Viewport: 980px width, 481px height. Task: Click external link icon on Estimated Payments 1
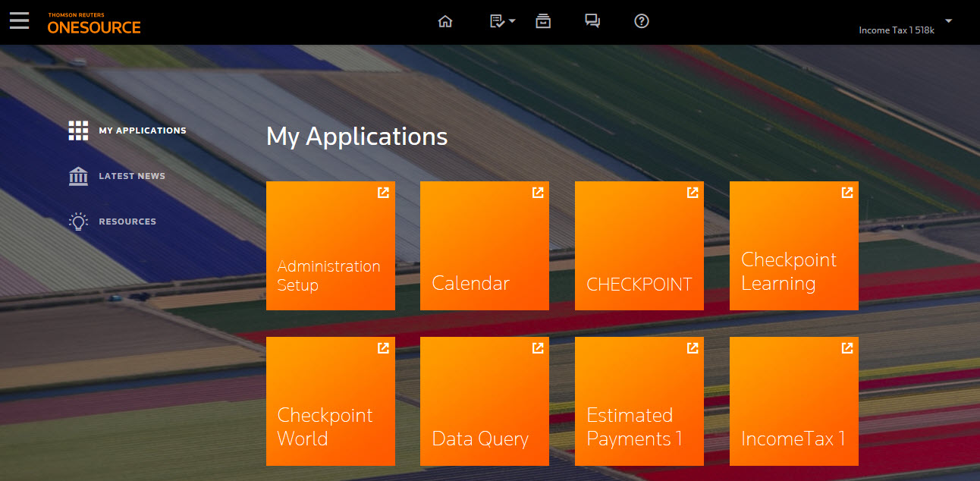pos(693,348)
